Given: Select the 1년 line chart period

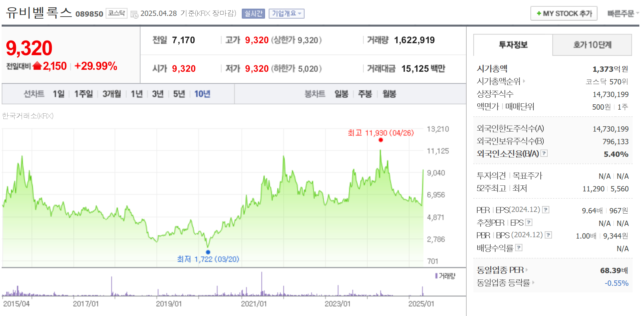Looking at the screenshot, I should 137,94.
